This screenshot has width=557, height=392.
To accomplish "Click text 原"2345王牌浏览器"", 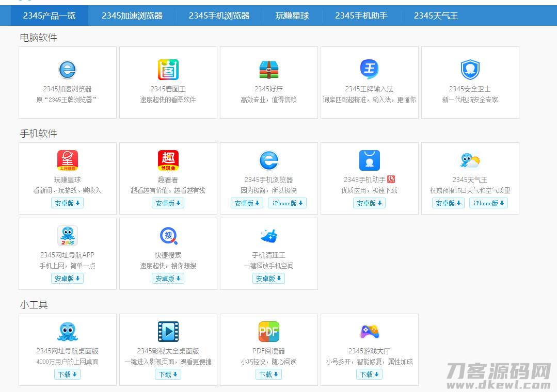I will [67, 100].
